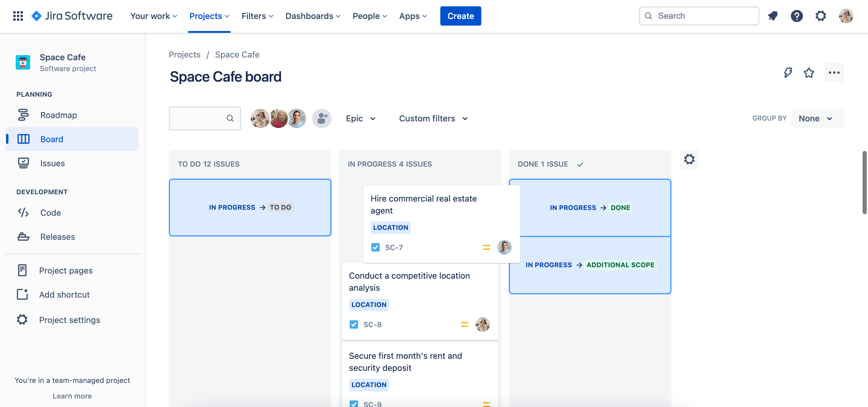868x407 pixels.
Task: Click the Issues icon in sidebar
Action: coord(23,163)
